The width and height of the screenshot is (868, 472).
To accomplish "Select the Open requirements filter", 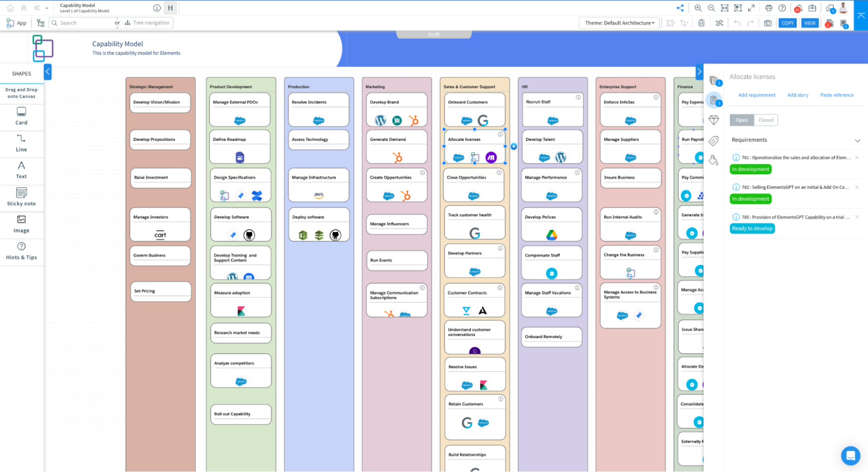I will 741,120.
